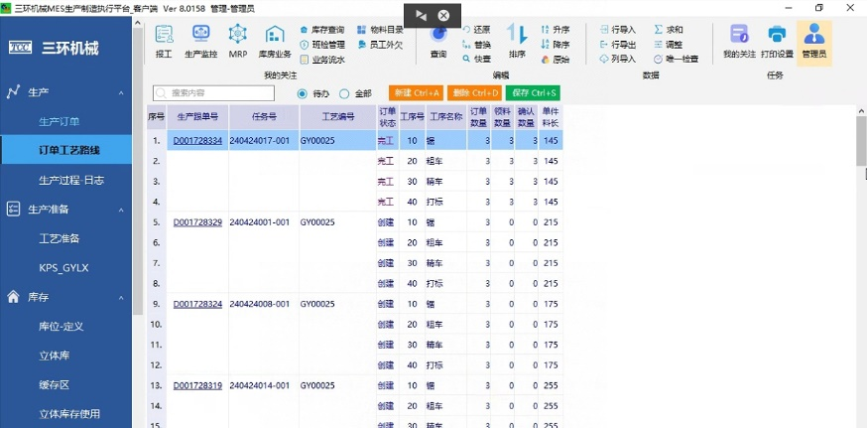Open the 报工 work report tool
The image size is (868, 428).
pyautogui.click(x=164, y=42)
